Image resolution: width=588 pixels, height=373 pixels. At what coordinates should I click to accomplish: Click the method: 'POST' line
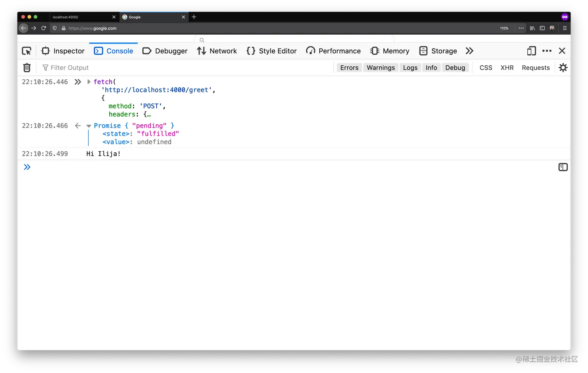point(137,106)
